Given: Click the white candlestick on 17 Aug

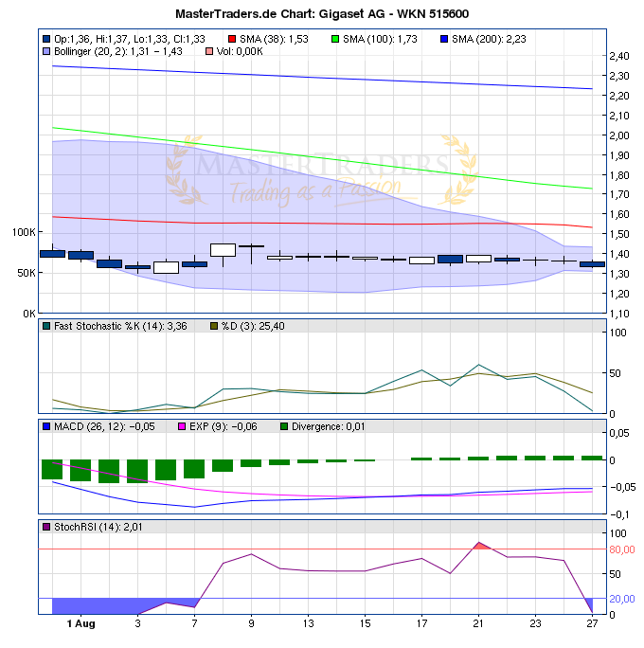Looking at the screenshot, I should [x=421, y=261].
